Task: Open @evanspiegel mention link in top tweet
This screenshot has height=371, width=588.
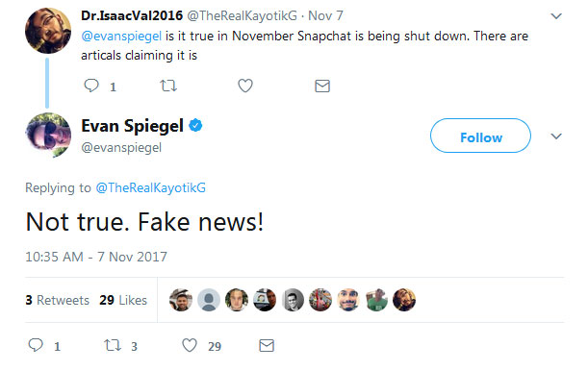Action: pyautogui.click(x=121, y=36)
